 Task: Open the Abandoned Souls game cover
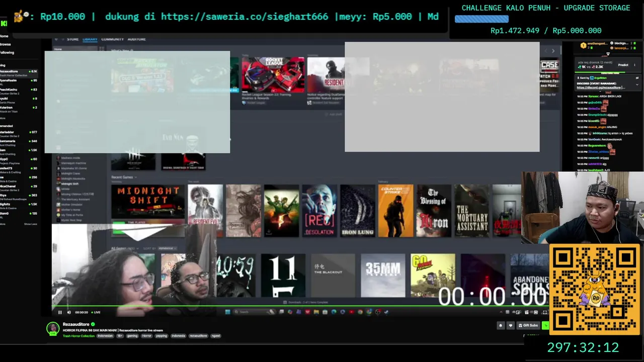pos(530,276)
